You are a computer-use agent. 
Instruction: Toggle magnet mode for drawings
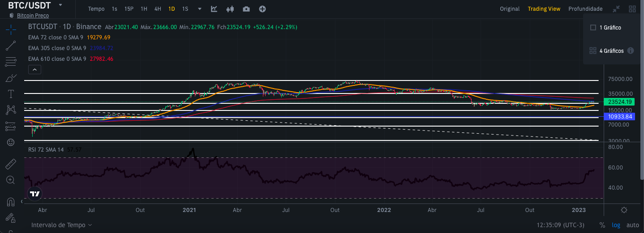click(11, 202)
